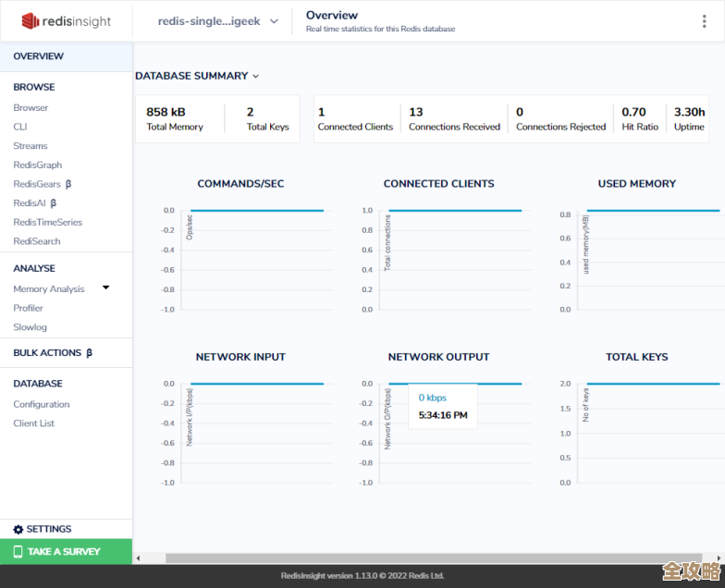The width and height of the screenshot is (725, 588).
Task: Click the left arrow of horizontal scrollbar
Action: pyautogui.click(x=139, y=558)
